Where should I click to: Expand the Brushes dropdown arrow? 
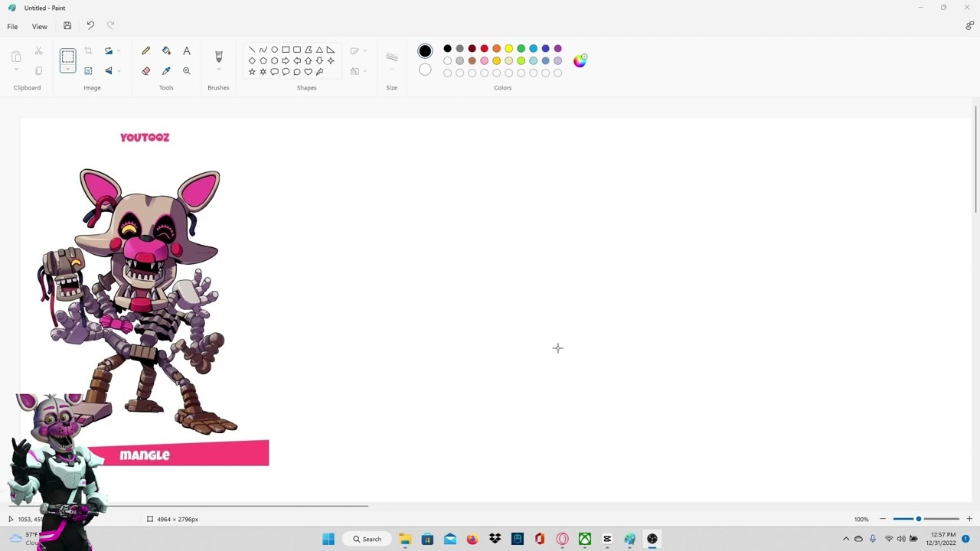[218, 70]
